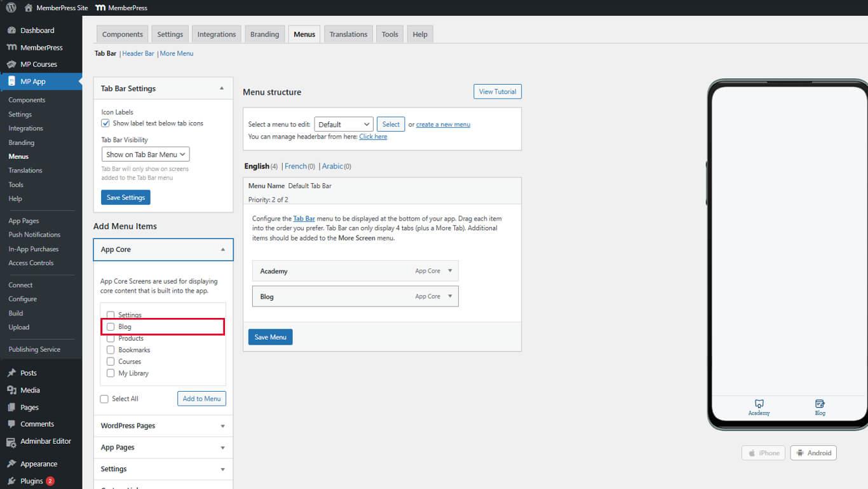Image resolution: width=868 pixels, height=489 pixels.
Task: Open Dashboard from the sidebar icon
Action: point(11,31)
